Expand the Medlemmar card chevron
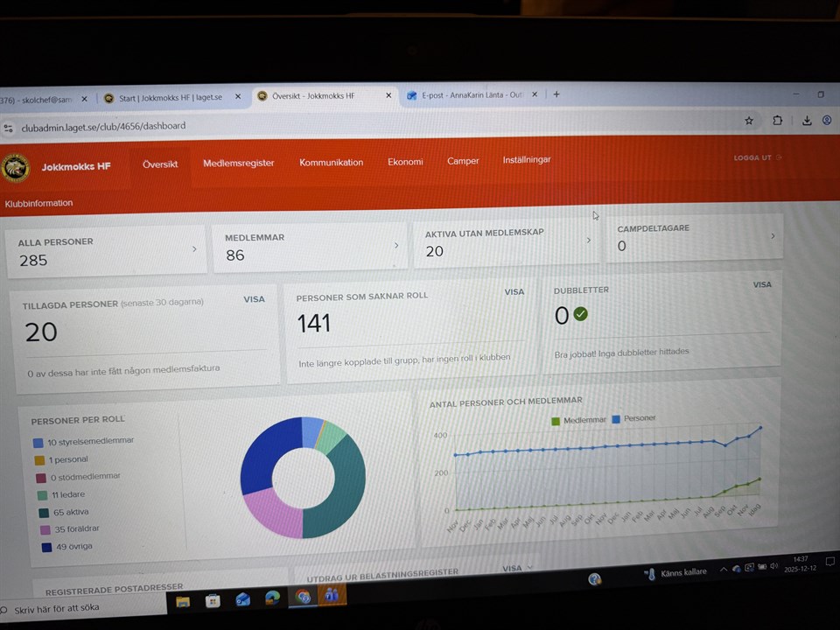The image size is (840, 630). pos(396,246)
